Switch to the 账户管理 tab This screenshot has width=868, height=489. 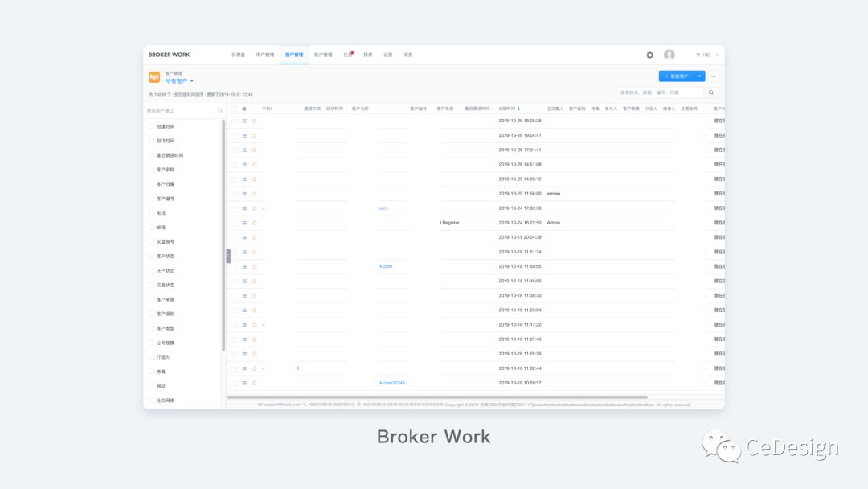coord(323,55)
